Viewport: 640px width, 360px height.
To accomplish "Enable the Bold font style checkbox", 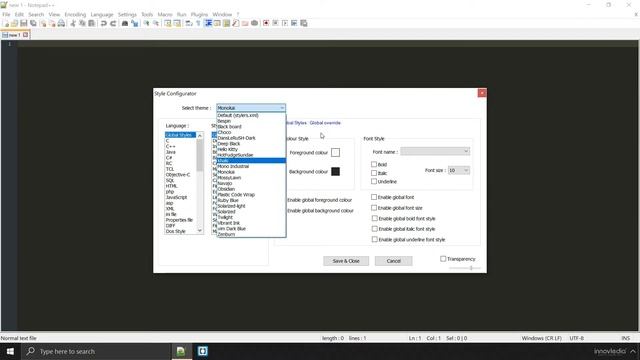I will [x=374, y=164].
